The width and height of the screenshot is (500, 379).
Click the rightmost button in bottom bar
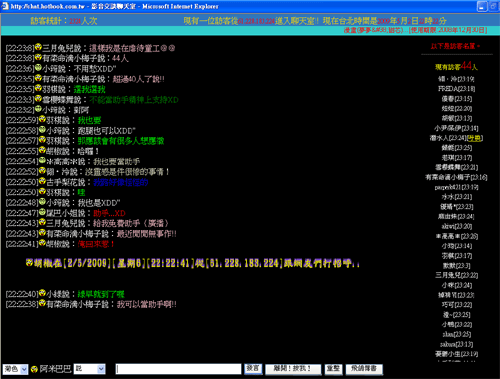click(x=364, y=369)
